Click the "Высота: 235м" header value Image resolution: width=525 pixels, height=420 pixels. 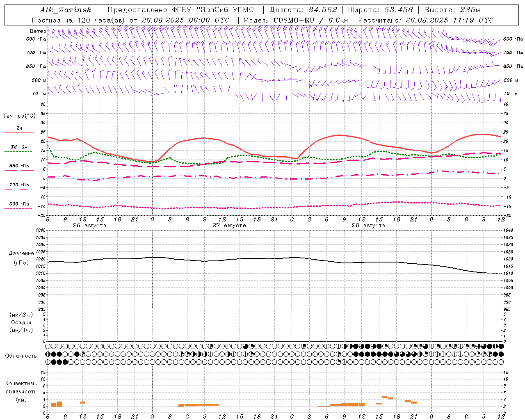point(452,10)
